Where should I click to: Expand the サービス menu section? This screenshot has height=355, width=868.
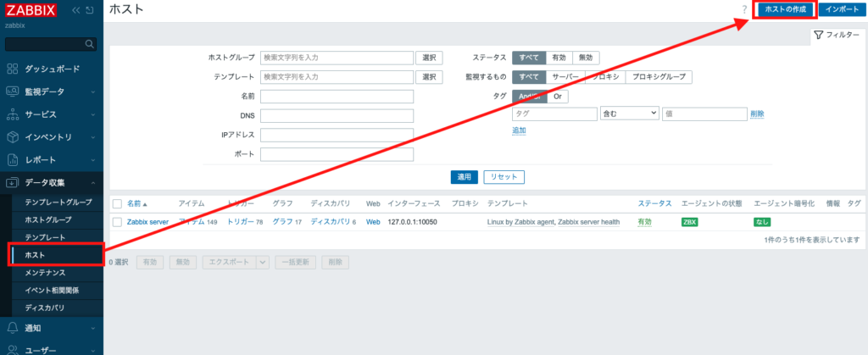pos(93,114)
